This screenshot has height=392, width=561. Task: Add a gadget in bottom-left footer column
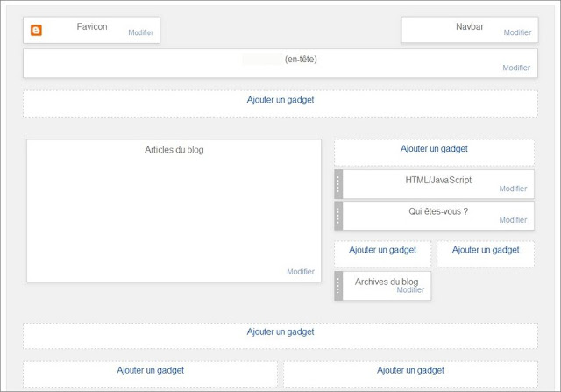click(150, 370)
